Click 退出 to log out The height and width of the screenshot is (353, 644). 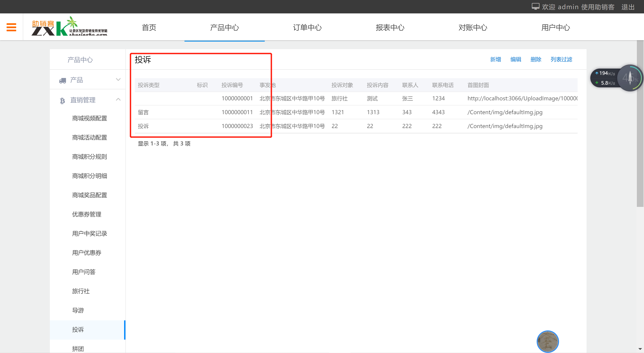628,7
